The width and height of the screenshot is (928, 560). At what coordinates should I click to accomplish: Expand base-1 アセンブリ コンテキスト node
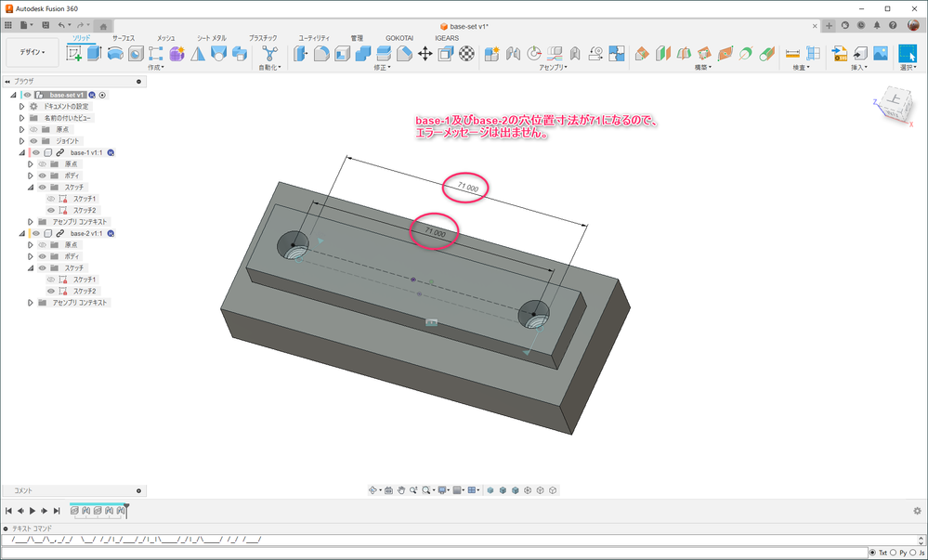(31, 222)
